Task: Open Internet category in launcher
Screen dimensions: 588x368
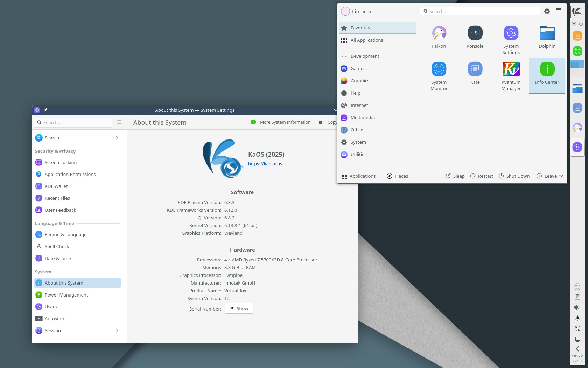Action: 378,105
